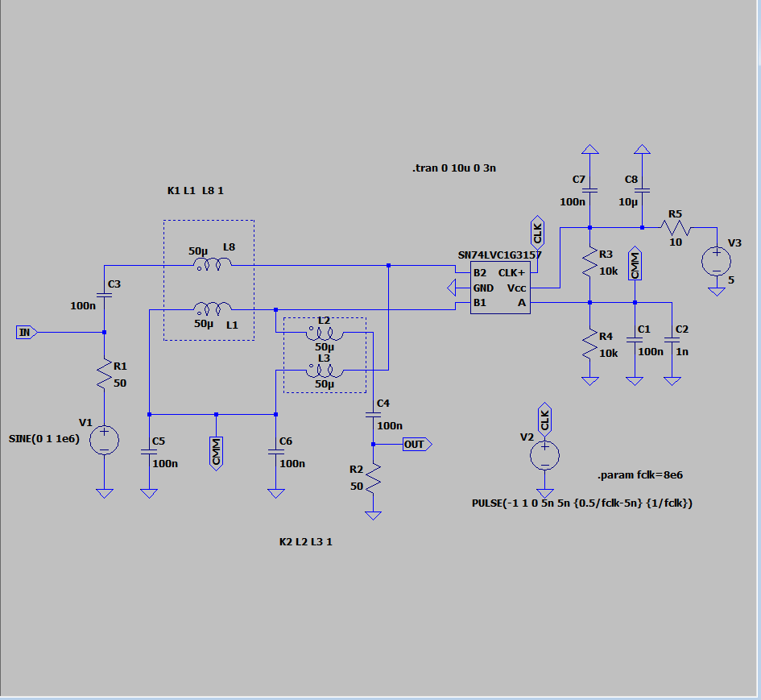
Task: Click the OUT net label flag
Action: pyautogui.click(x=416, y=444)
